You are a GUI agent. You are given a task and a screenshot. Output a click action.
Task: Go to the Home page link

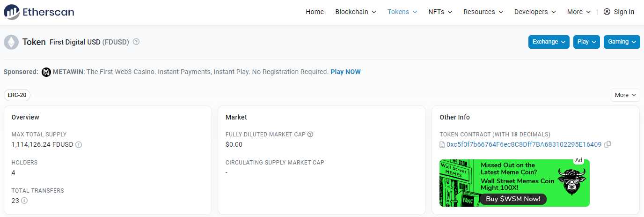point(315,12)
